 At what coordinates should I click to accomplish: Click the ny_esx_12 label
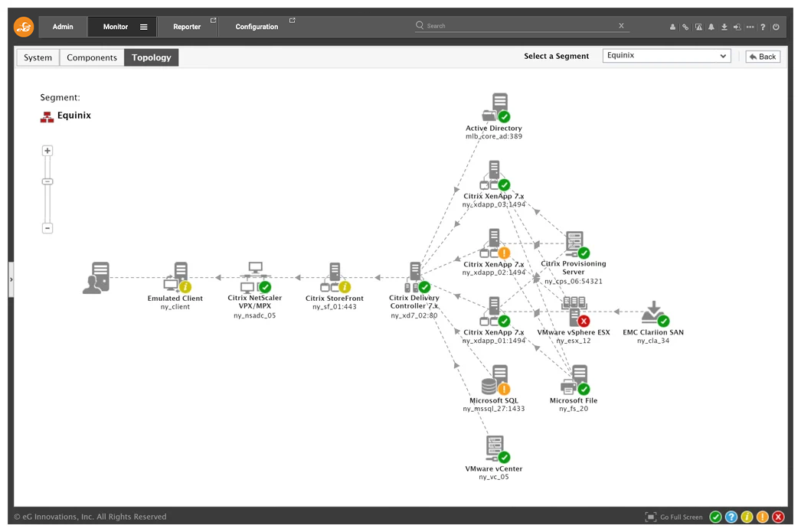573,341
